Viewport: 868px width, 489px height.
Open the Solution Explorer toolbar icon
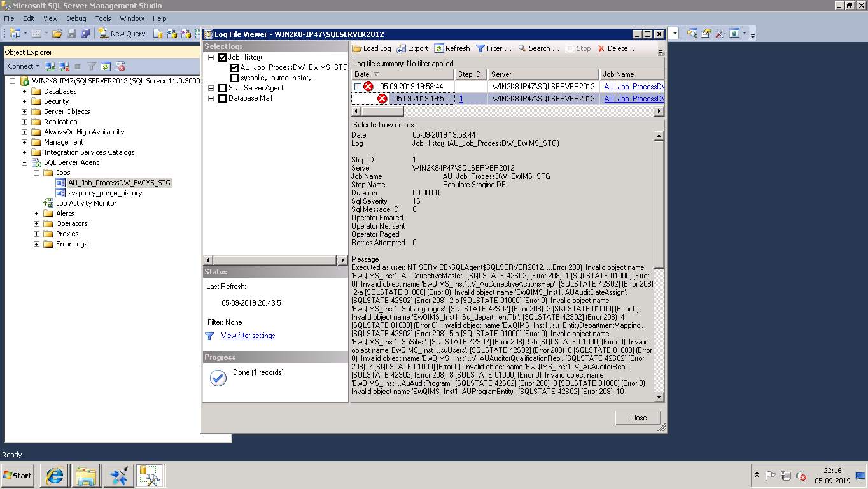[x=692, y=33]
